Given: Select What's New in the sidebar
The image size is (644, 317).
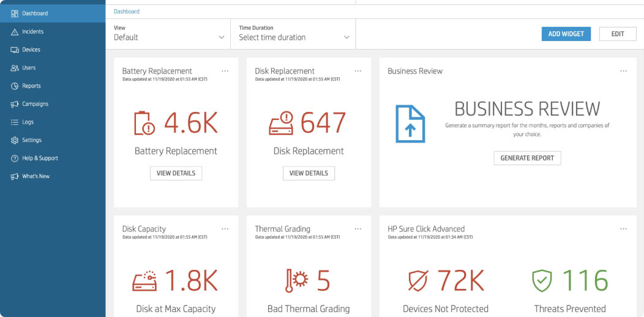Looking at the screenshot, I should 36,176.
